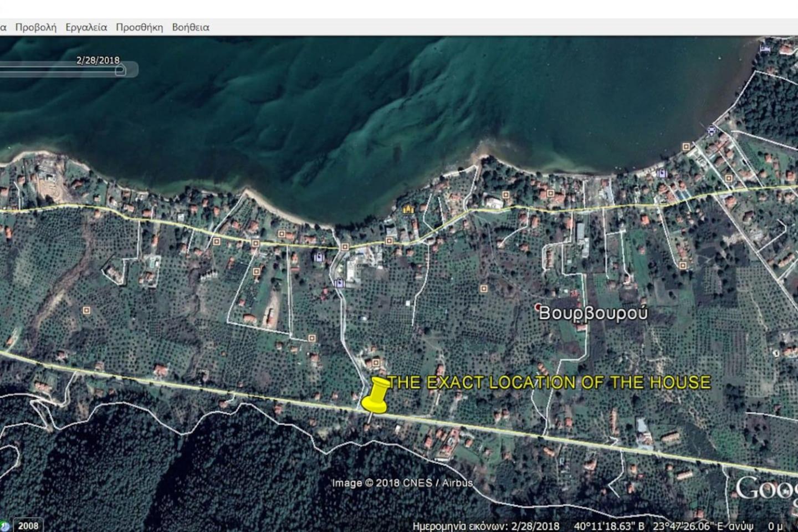Click THE EXACT LOCATION OF THE HOUSE label
This screenshot has width=798, height=532.
point(549,382)
